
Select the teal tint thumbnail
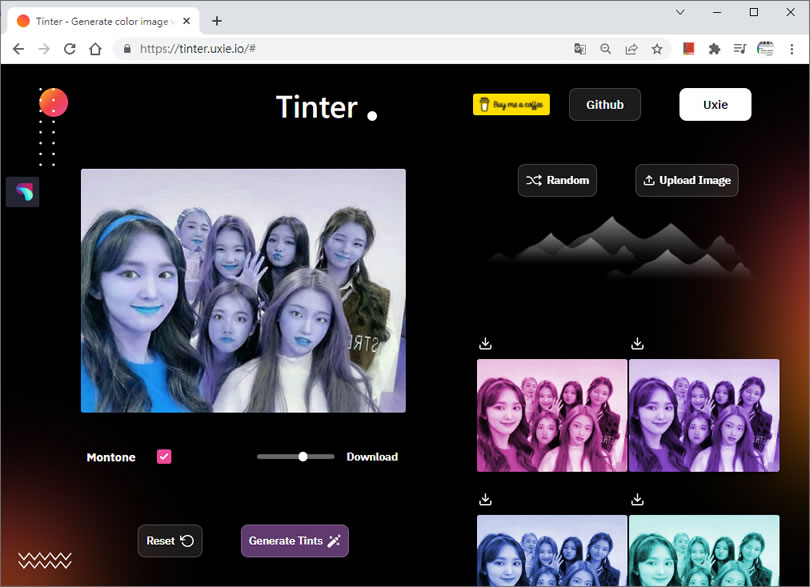704,550
